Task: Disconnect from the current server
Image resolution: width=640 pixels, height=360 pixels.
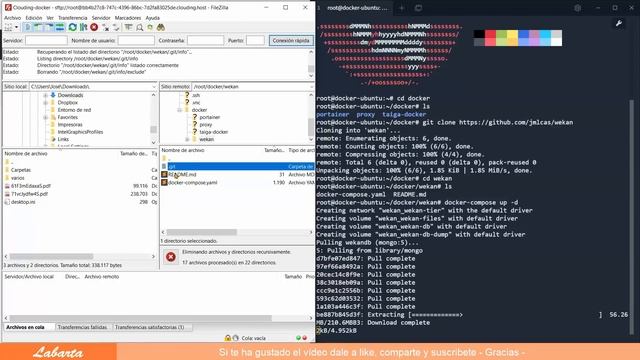Action: pos(105,27)
